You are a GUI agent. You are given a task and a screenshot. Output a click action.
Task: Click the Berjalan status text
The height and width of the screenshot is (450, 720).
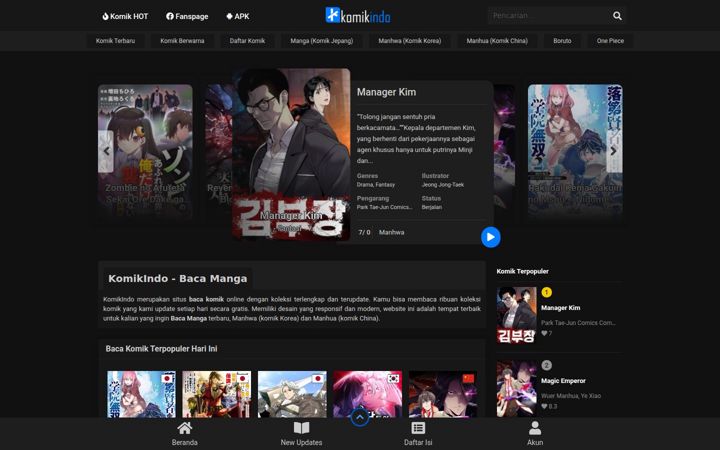(x=432, y=207)
